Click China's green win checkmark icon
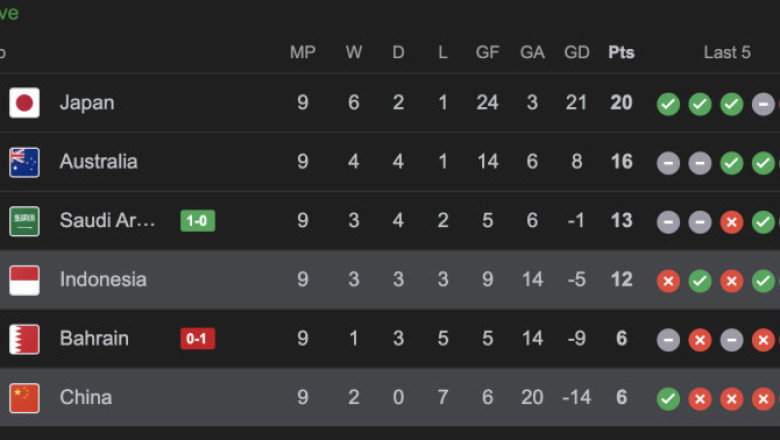Image resolution: width=780 pixels, height=440 pixels. pos(668,399)
